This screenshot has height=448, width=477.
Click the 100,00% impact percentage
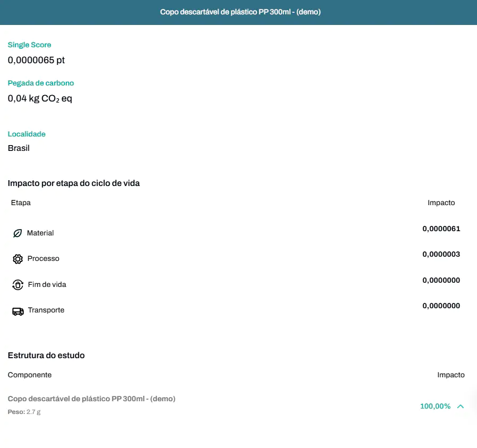435,407
